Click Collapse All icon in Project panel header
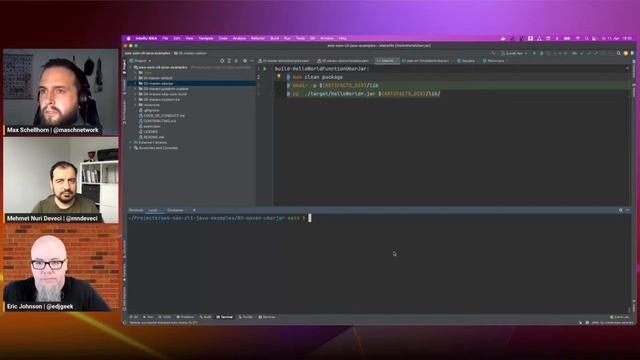Screen dimensions: 640x360 (236, 61)
